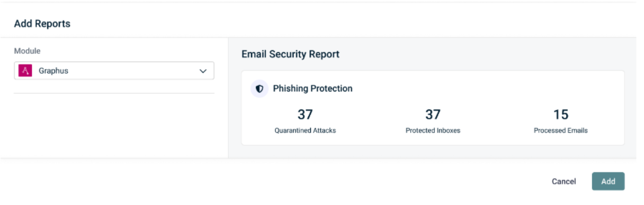
Task: Click the Graphus text in selector
Action: (x=53, y=71)
